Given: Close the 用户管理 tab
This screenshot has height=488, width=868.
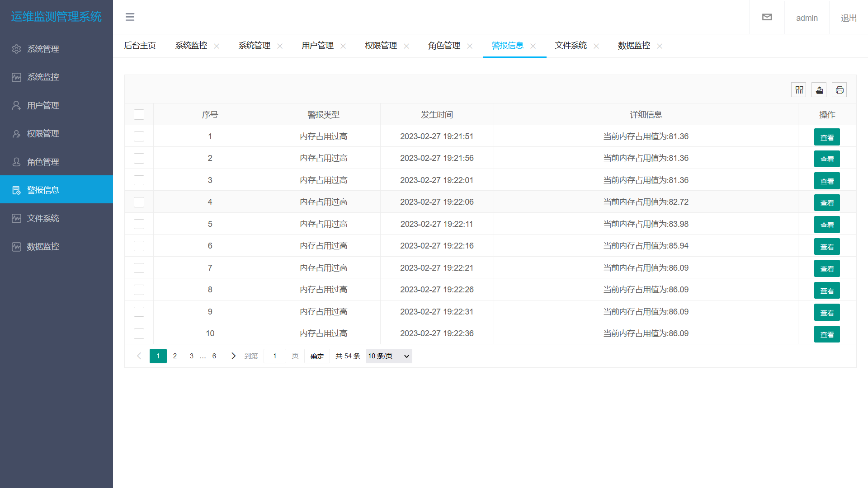Looking at the screenshot, I should [x=343, y=46].
